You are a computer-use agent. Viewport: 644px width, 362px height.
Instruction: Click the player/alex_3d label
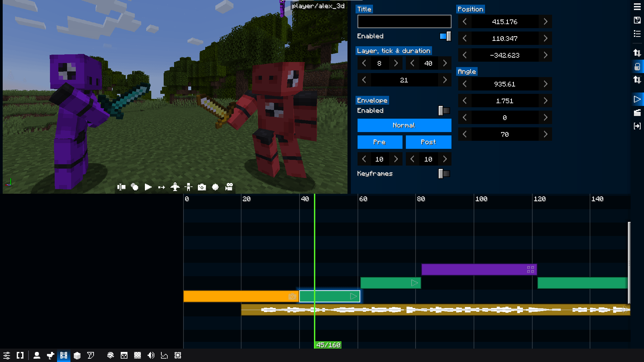(x=318, y=6)
